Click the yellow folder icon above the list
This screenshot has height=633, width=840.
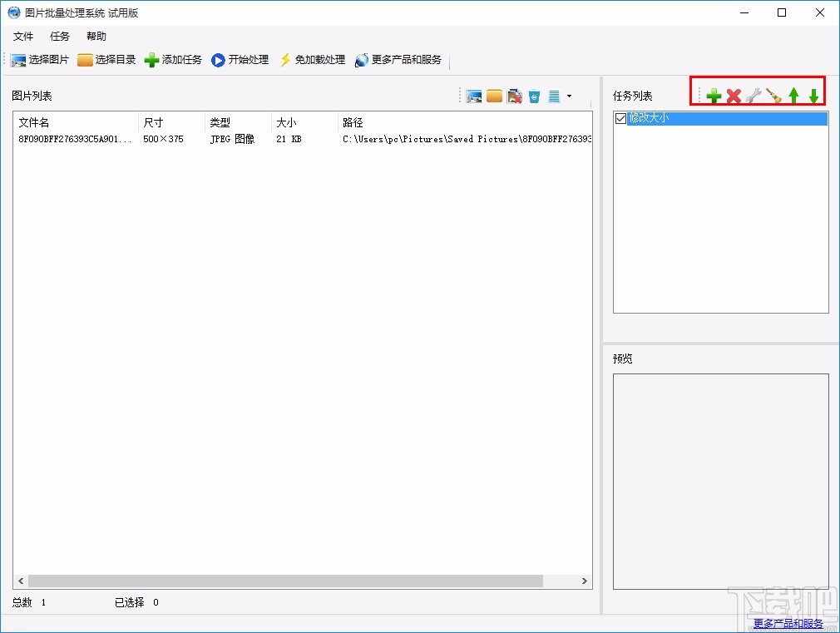click(494, 95)
